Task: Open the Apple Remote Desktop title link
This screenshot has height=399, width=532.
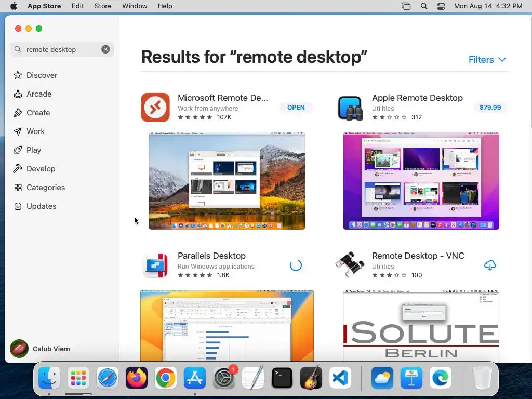Action: pyautogui.click(x=417, y=98)
